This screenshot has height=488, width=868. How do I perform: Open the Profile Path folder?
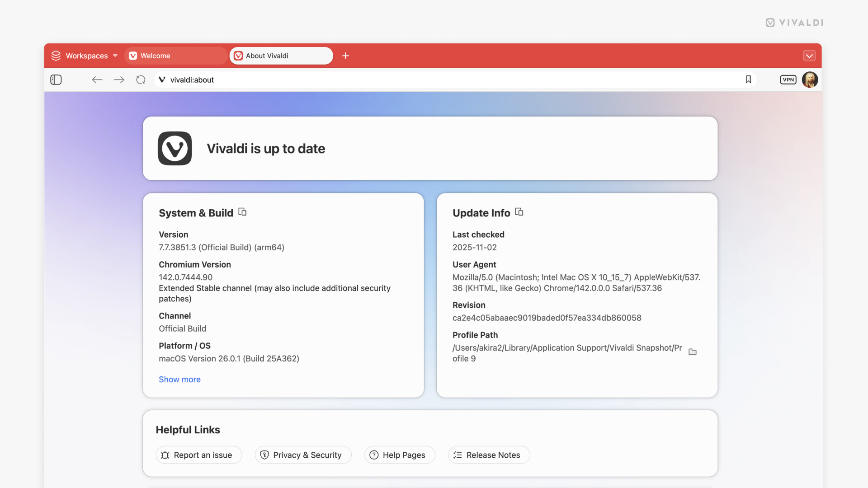click(x=693, y=352)
